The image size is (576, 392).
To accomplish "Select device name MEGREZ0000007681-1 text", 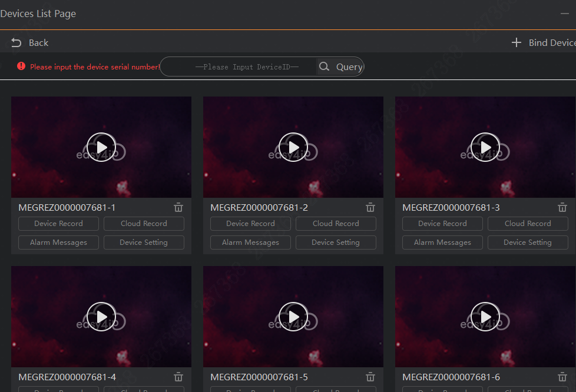I will tap(67, 208).
